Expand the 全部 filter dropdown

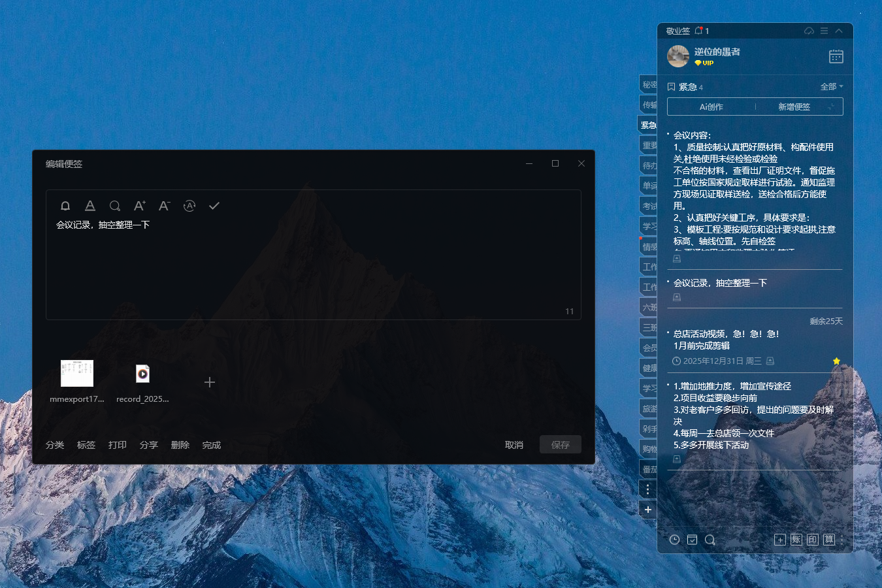click(831, 87)
